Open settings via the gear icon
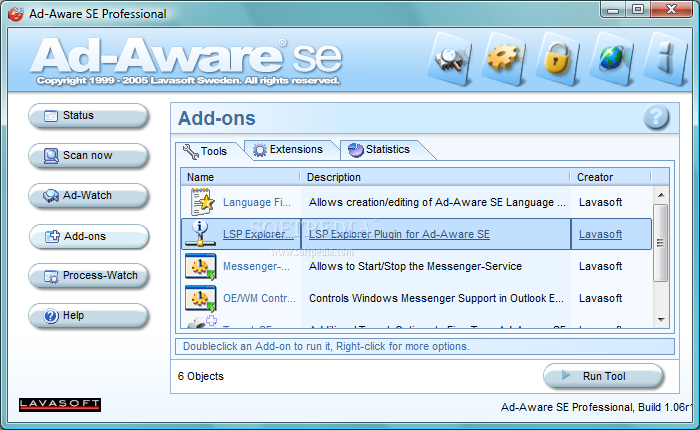The width and height of the screenshot is (700, 430). click(x=503, y=59)
